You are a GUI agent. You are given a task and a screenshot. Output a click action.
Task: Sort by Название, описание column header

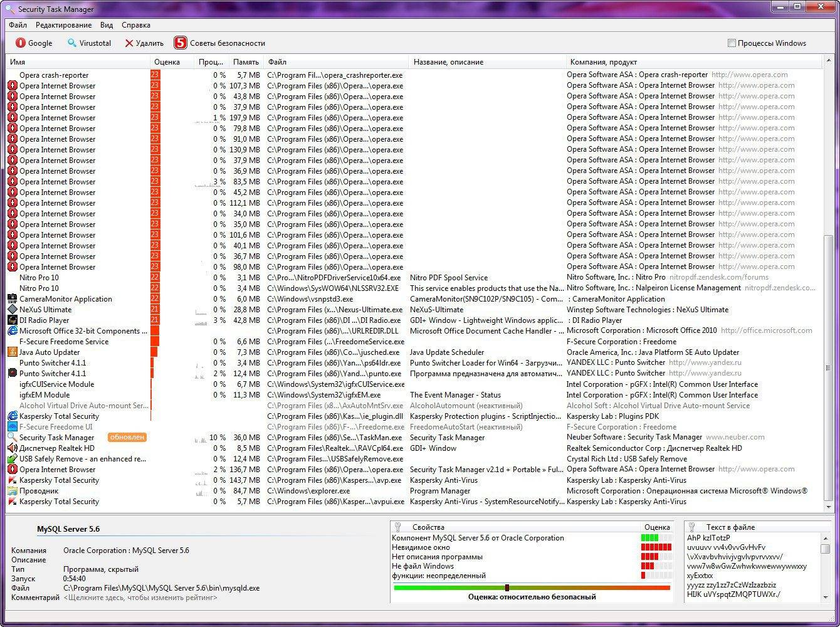click(x=487, y=62)
